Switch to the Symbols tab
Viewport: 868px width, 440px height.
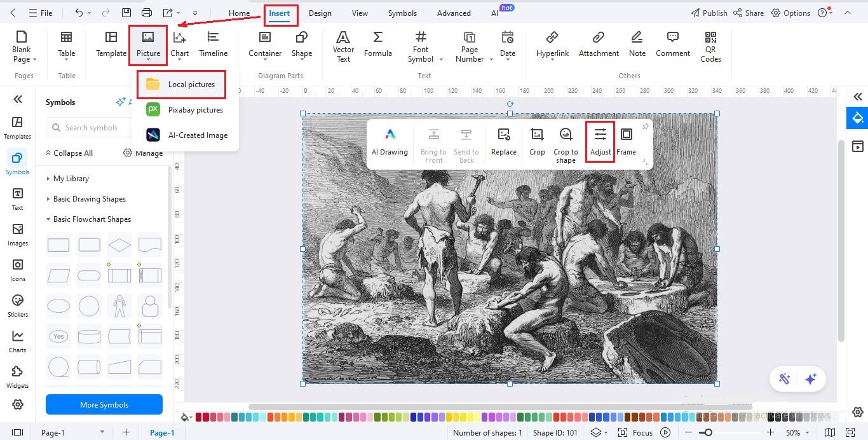point(402,13)
